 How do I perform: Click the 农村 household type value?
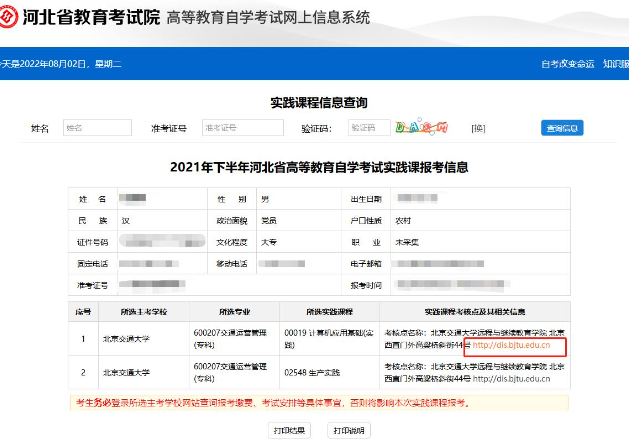tap(403, 221)
